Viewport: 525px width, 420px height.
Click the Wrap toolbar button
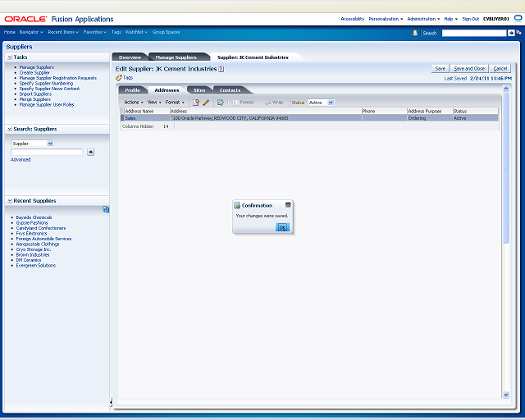click(x=274, y=103)
